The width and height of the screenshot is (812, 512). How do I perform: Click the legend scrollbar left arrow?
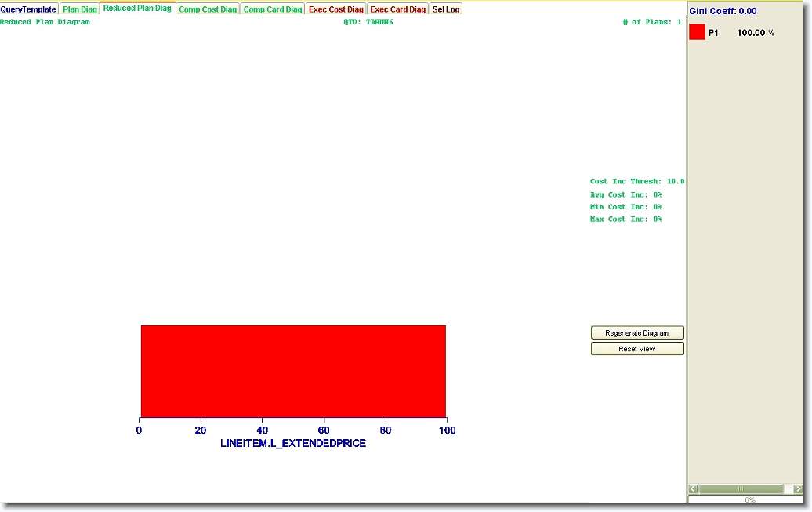(x=693, y=488)
